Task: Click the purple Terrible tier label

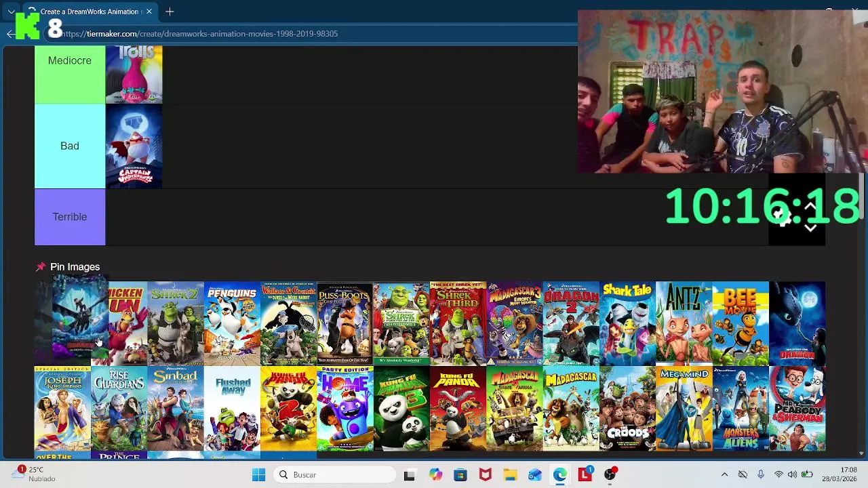Action: tap(70, 217)
